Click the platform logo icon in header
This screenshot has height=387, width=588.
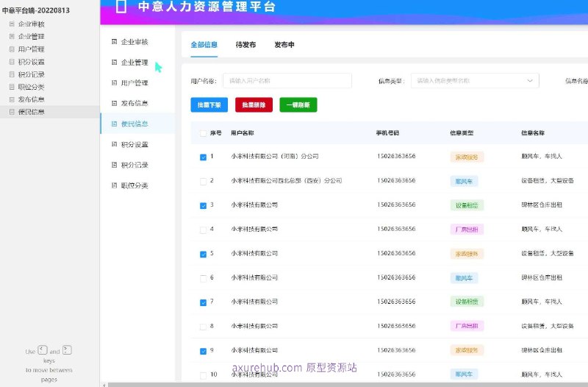121,7
